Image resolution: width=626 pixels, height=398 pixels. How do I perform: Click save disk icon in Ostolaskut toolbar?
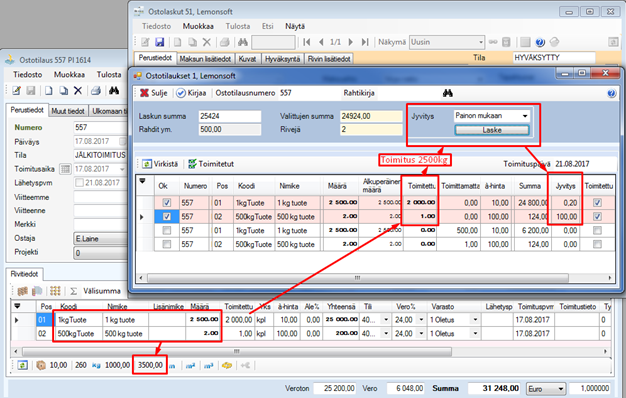pyautogui.click(x=160, y=42)
